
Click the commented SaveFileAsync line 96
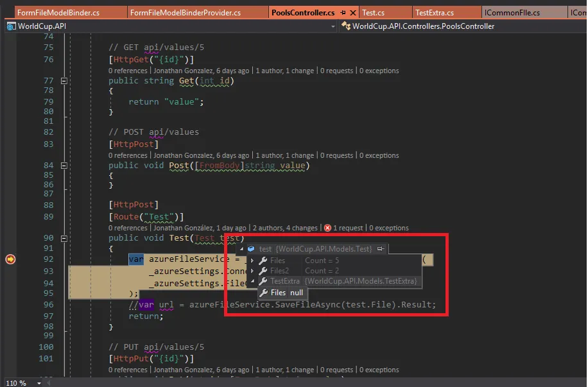282,304
